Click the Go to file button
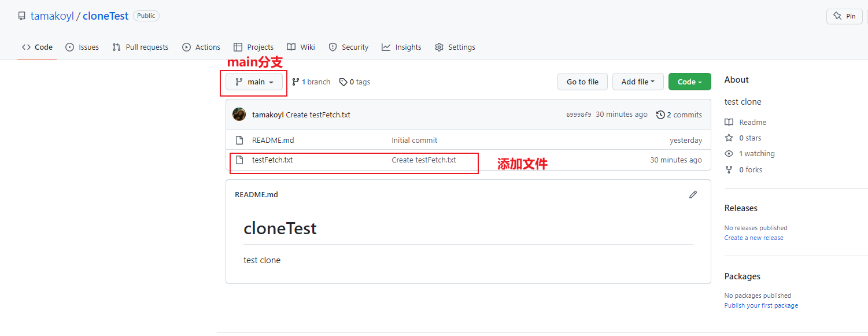 (582, 82)
